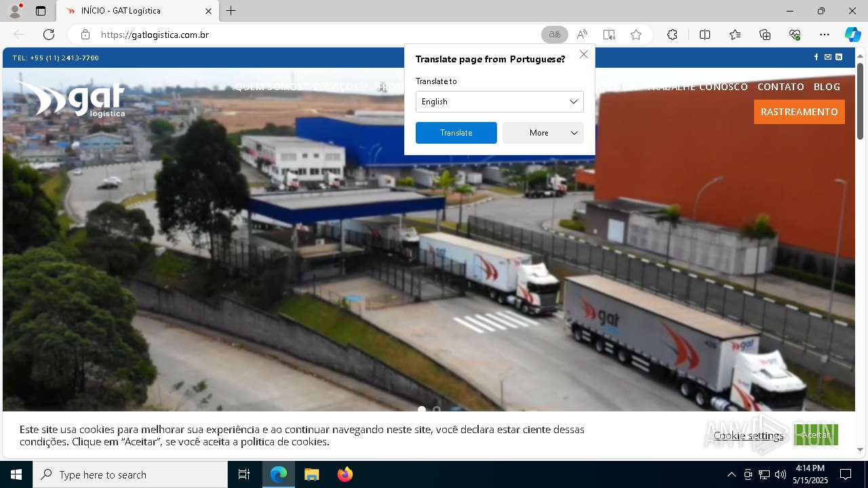This screenshot has height=488, width=868.
Task: Open the email envelope icon in top bar
Action: [x=828, y=58]
